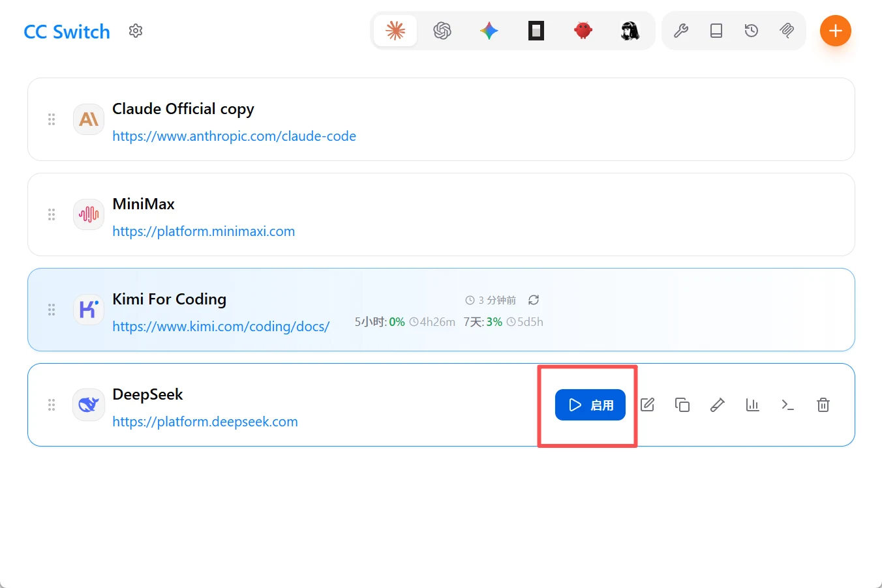Click the '3 分钟前' last-updated timestamp

click(491, 300)
